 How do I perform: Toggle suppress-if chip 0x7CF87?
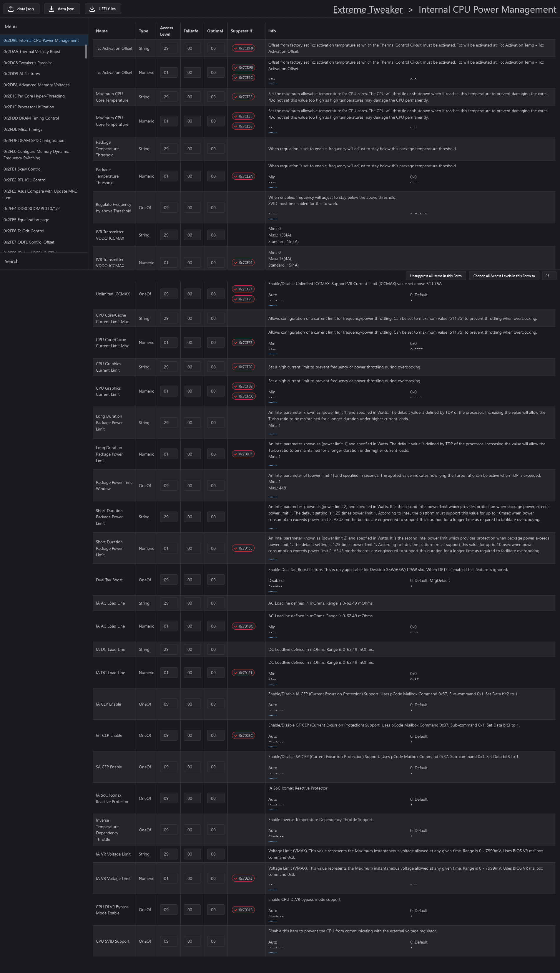point(243,342)
